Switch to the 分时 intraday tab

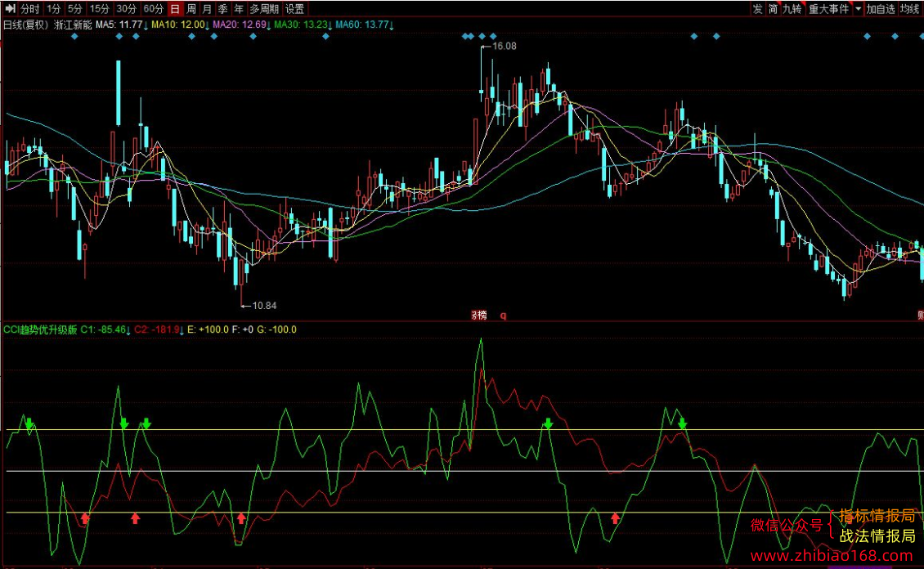(x=29, y=8)
